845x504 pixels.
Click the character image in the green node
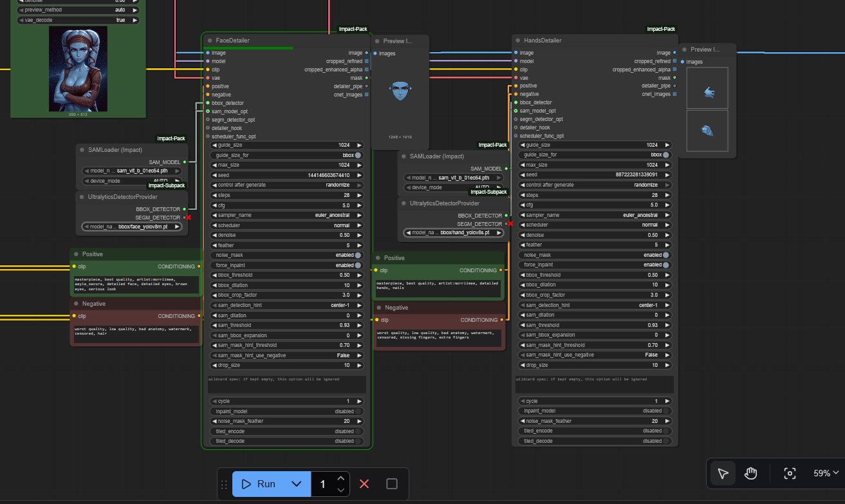pos(78,70)
